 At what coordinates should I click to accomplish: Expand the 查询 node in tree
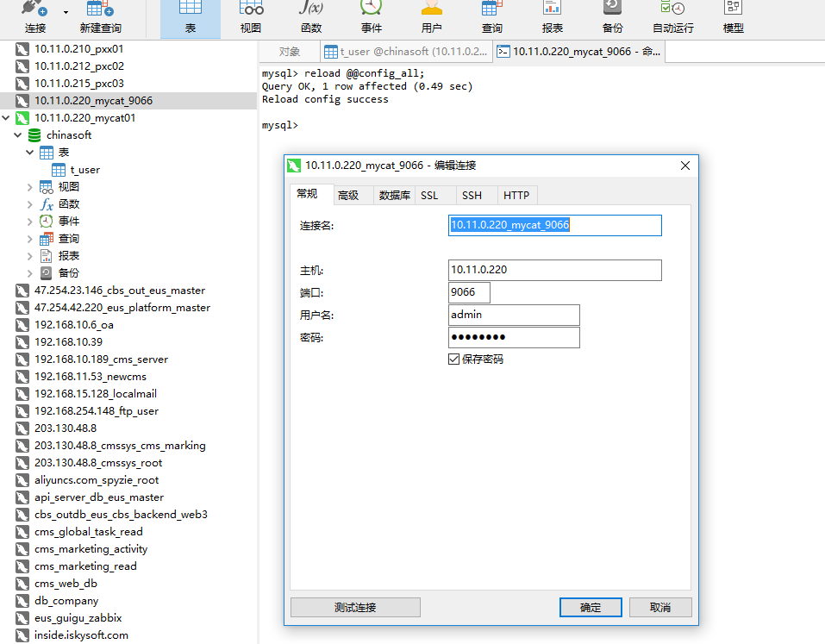(x=30, y=239)
